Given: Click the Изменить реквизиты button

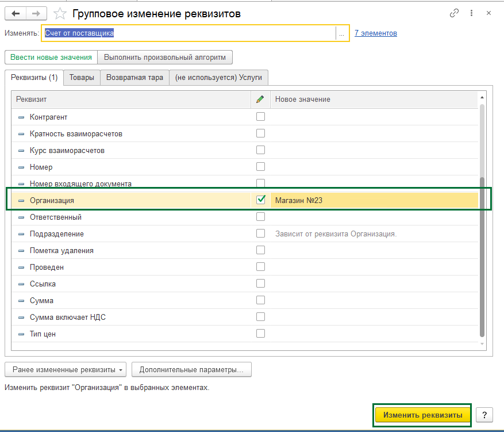Looking at the screenshot, I should 422,415.
